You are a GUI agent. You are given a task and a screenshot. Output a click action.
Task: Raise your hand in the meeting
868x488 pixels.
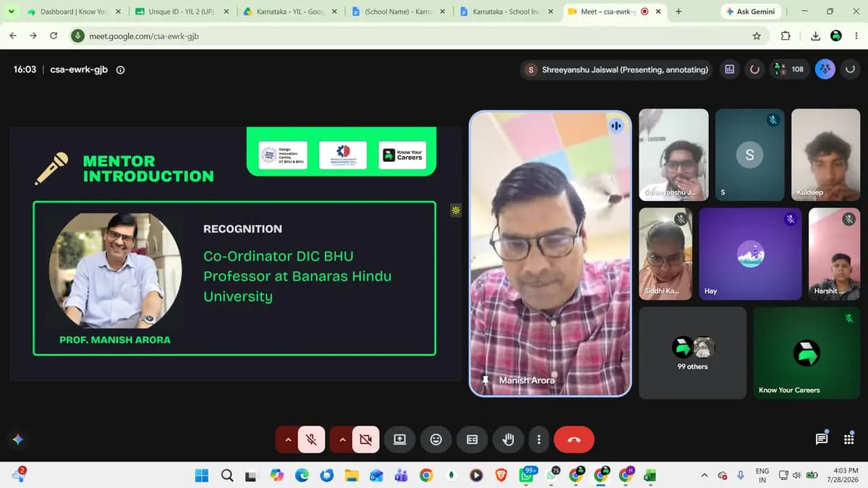(509, 439)
